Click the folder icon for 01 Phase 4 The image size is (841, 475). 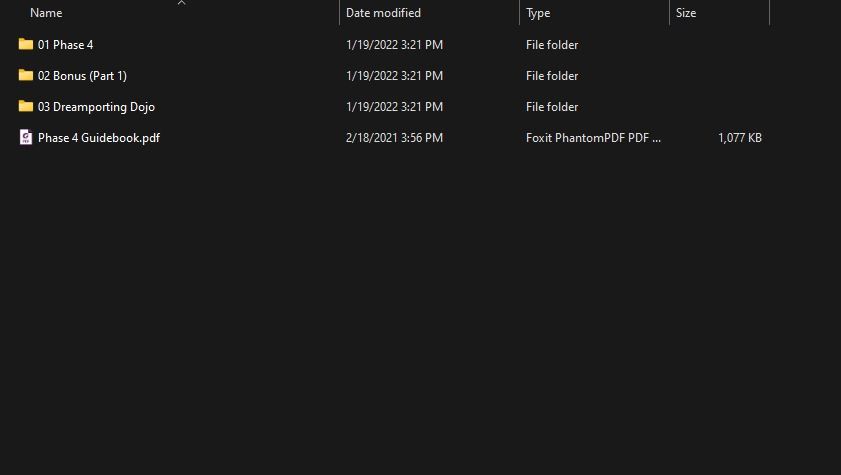click(x=26, y=45)
